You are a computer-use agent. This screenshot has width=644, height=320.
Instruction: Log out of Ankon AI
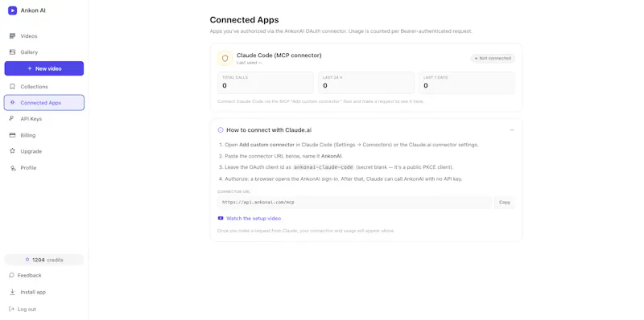[27, 309]
